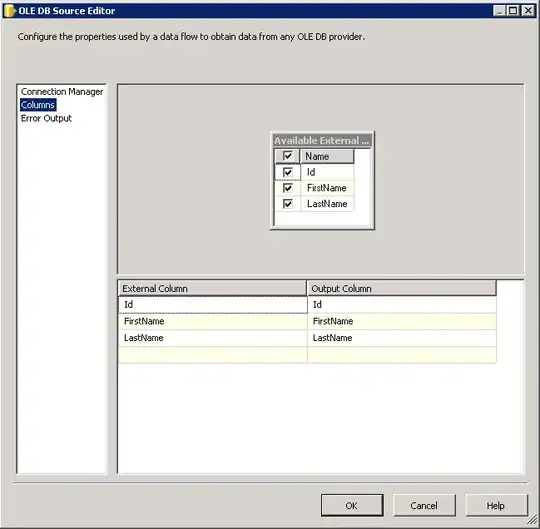
Task: Click Id name in available columns list
Action: 327,172
